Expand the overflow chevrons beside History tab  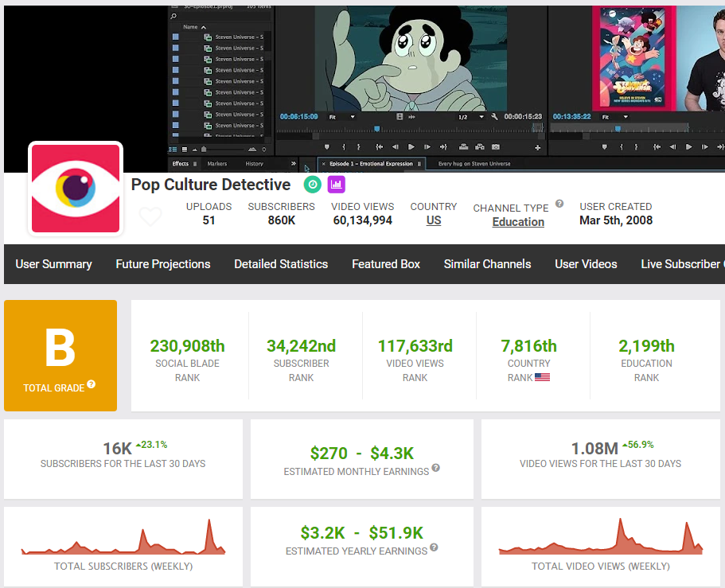click(x=293, y=164)
